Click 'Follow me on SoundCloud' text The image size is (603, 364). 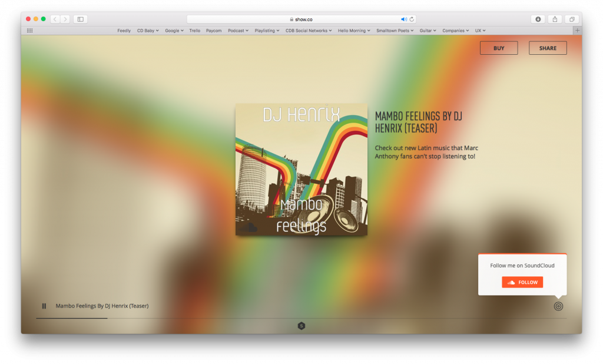point(522,266)
